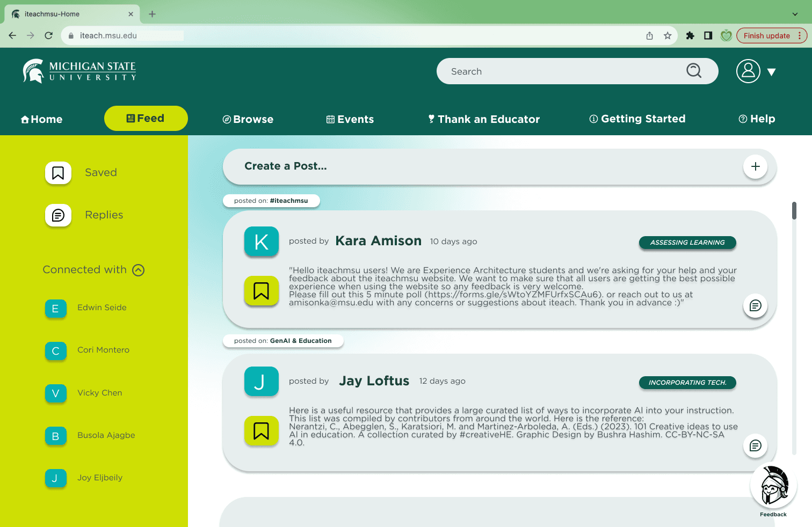Click the Busola Ajagbe connection name
The width and height of the screenshot is (812, 527).
tap(106, 435)
